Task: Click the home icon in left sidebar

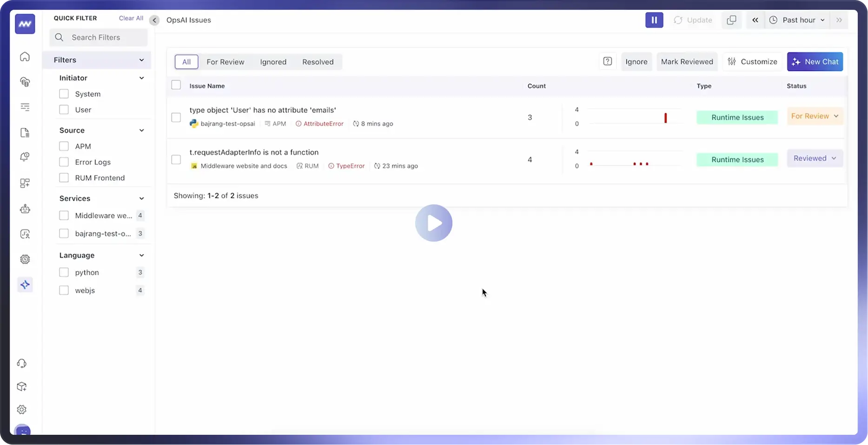Action: click(x=25, y=57)
